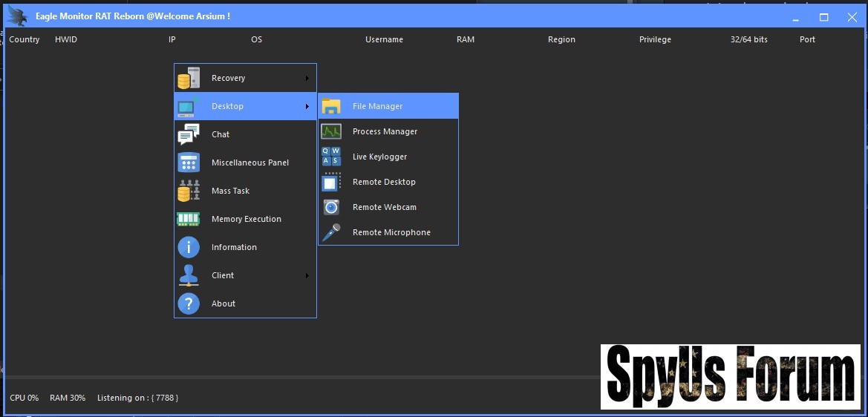Click the Listening on port status text
Image resolution: width=868 pixels, height=417 pixels.
(x=137, y=398)
